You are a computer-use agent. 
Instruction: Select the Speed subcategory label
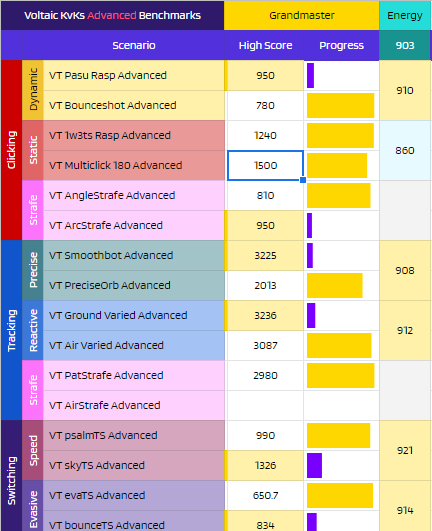click(33, 450)
